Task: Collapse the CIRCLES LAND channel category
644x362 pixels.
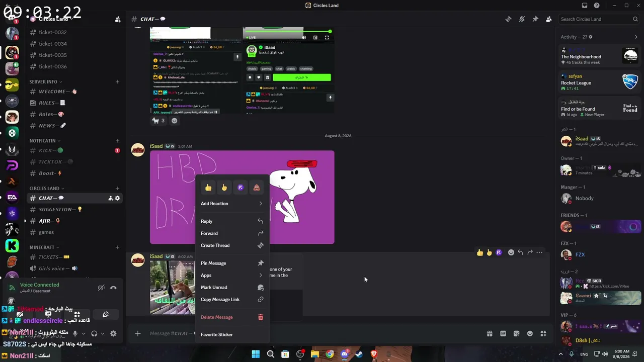Action: [47, 189]
